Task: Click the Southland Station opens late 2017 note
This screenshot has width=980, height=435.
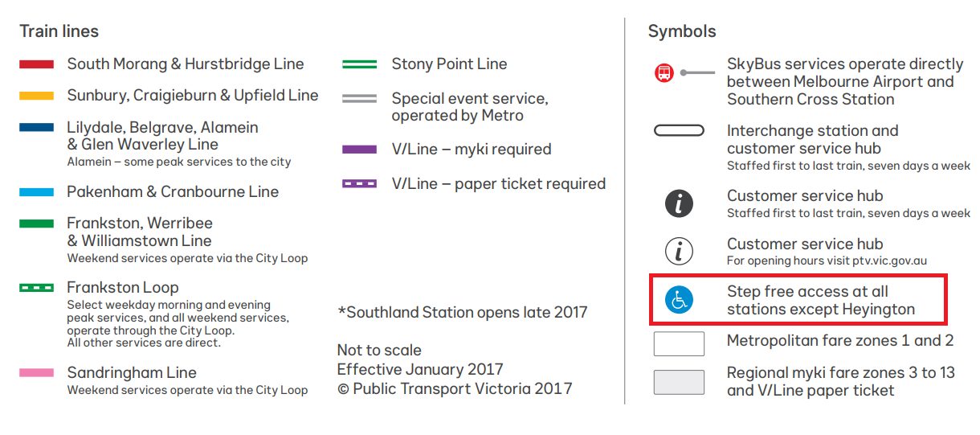Action: pos(463,312)
